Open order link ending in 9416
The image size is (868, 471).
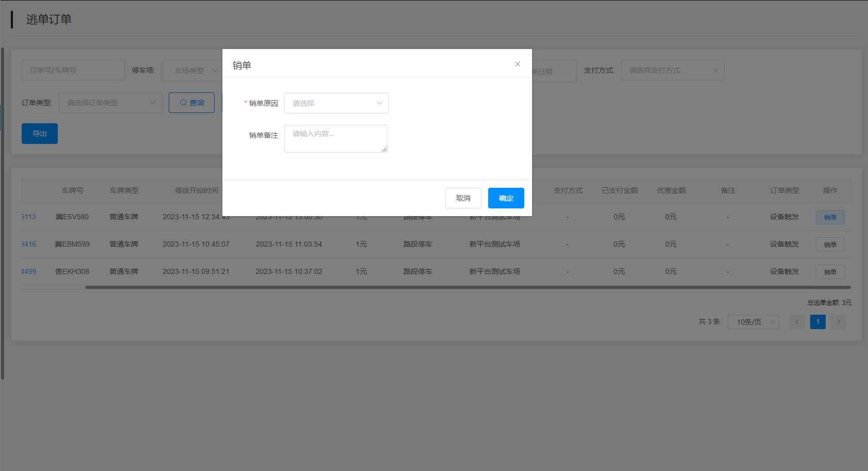tap(29, 244)
